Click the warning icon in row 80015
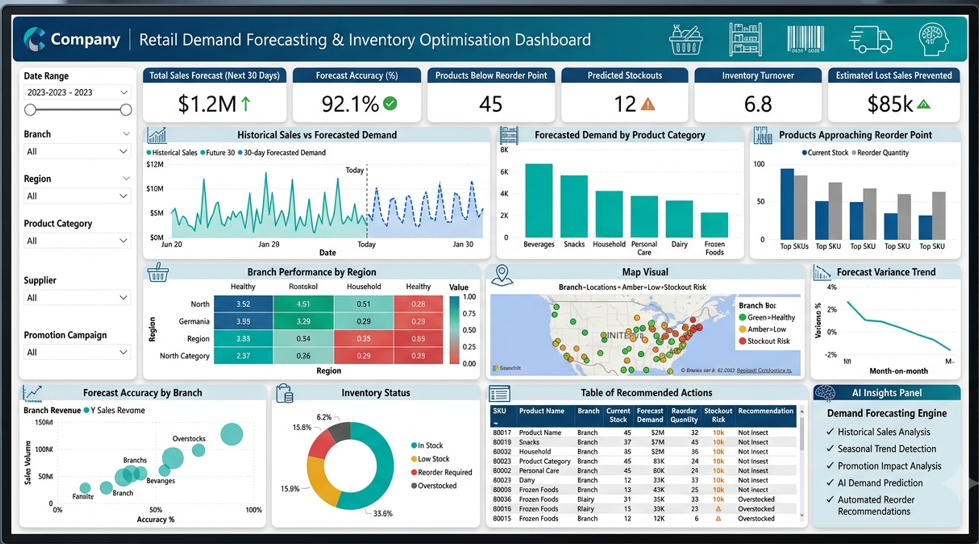This screenshot has height=544, width=979. [x=718, y=518]
